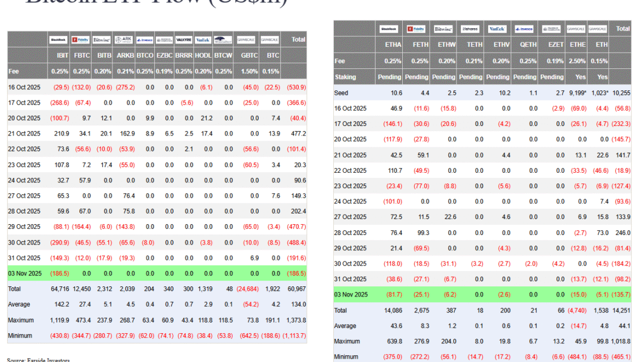Click the Fidelity logo above FBTC
This screenshot has width=644, height=362.
point(82,40)
